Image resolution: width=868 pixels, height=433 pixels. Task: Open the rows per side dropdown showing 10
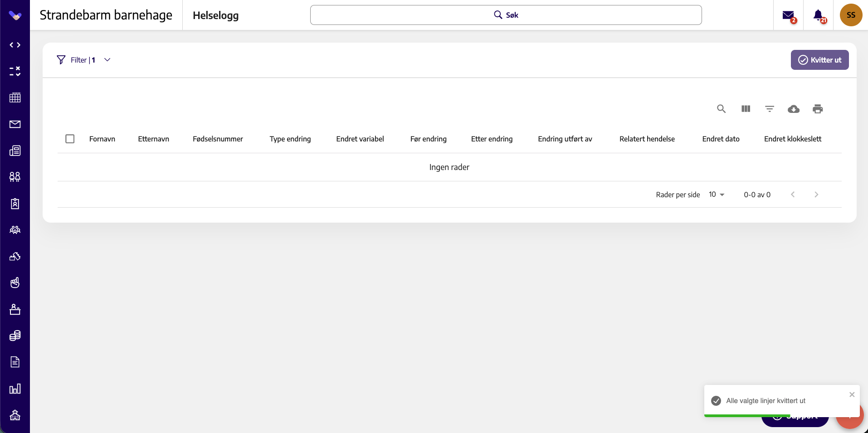pos(717,195)
